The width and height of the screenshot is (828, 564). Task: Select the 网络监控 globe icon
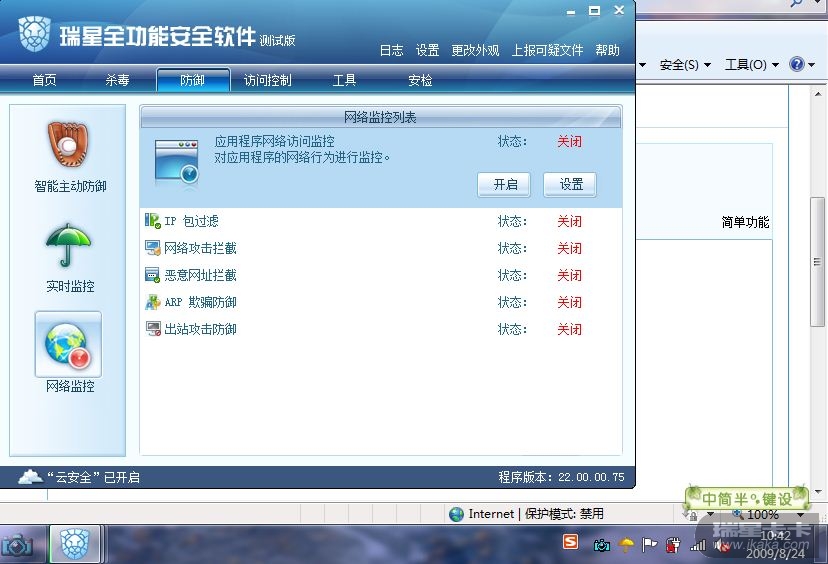click(69, 344)
